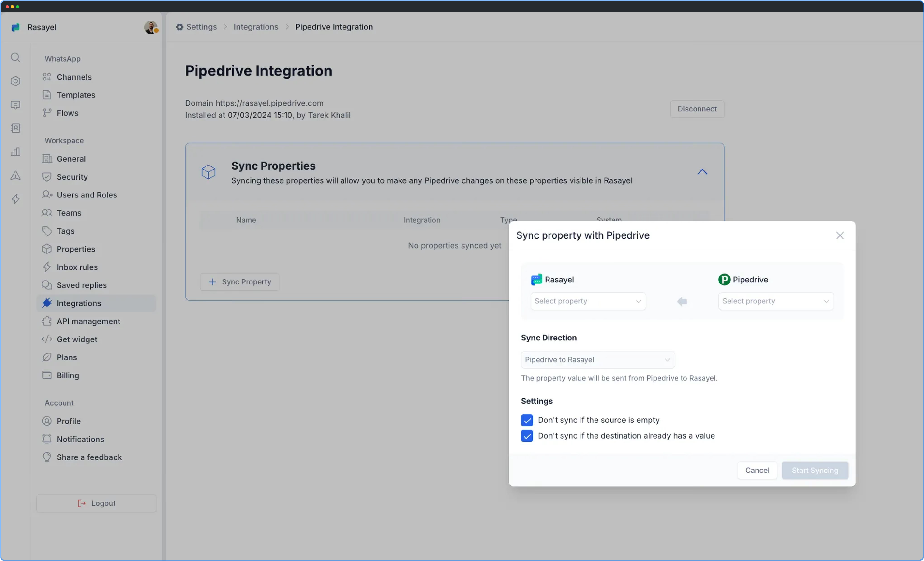
Task: Click the lightning bolt icon in left rail
Action: click(15, 199)
